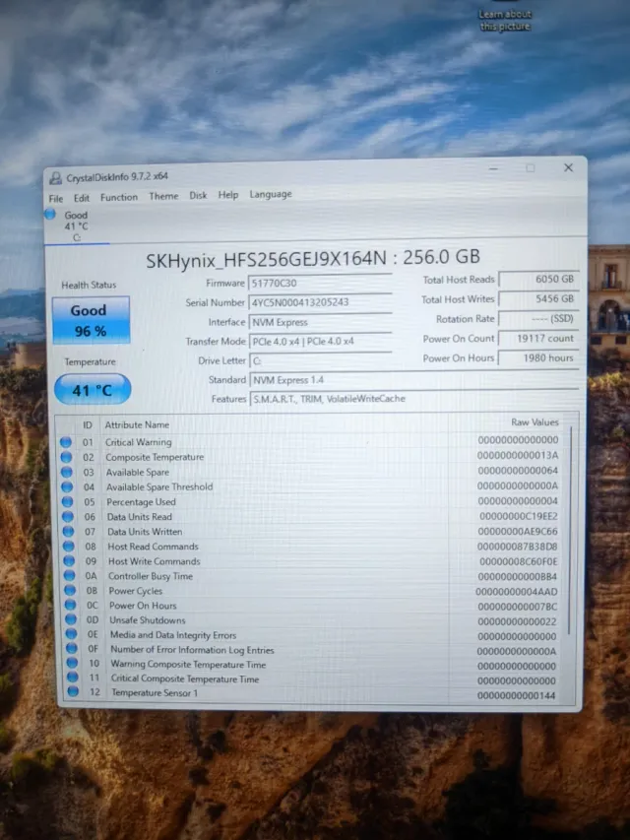The height and width of the screenshot is (840, 630).
Task: Click the status dot for Warning Composite Temperature Time
Action: click(x=72, y=663)
